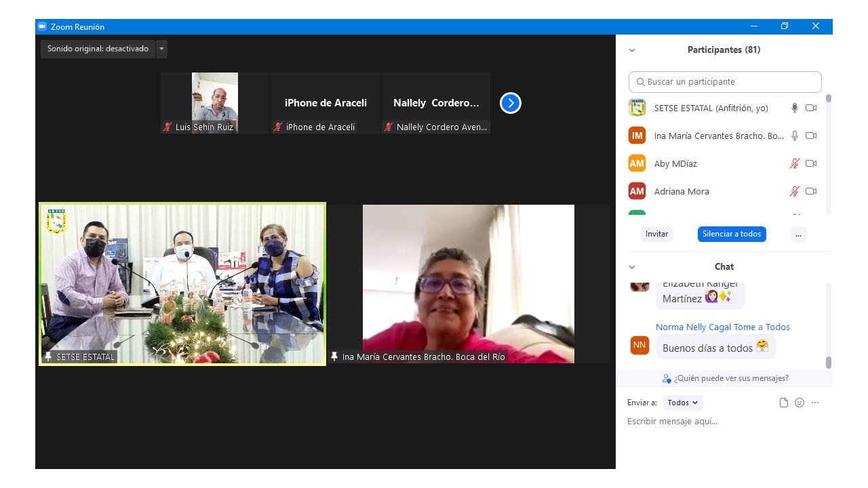868x488 pixels.
Task: Click the pin icon on Ina María's video
Action: pos(334,357)
